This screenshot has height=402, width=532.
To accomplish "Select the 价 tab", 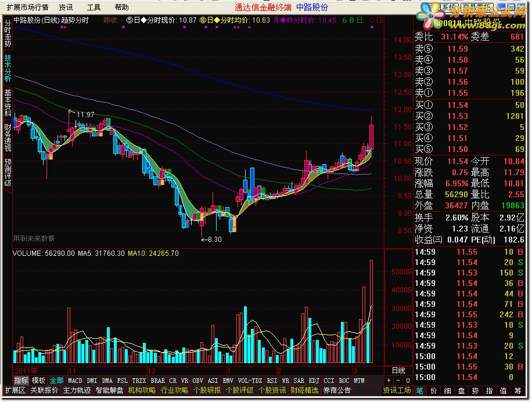I will pos(434,391).
